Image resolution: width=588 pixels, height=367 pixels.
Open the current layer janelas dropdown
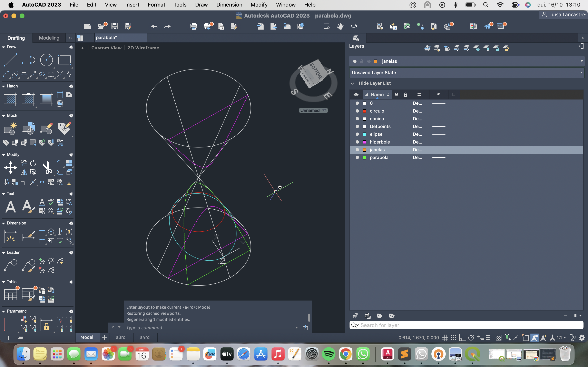(x=581, y=61)
